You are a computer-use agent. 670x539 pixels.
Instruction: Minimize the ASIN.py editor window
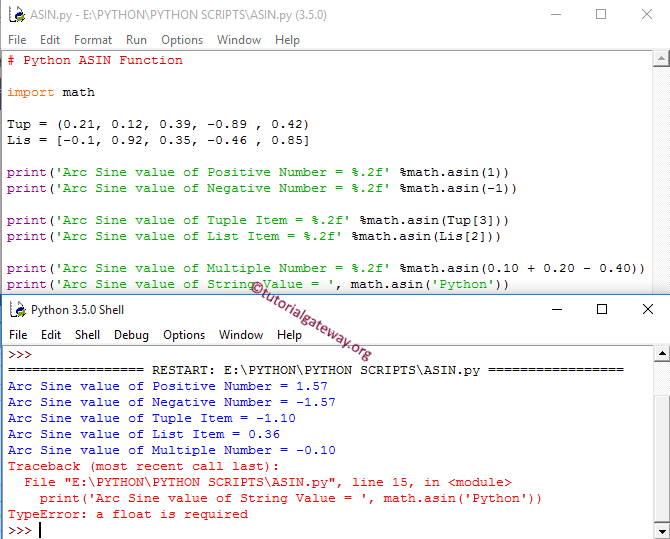[x=556, y=15]
